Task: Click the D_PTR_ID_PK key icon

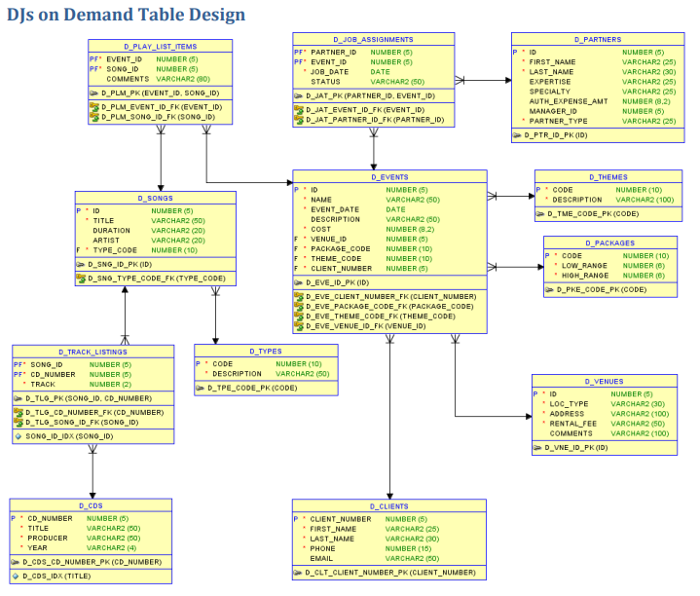Action: tap(517, 135)
